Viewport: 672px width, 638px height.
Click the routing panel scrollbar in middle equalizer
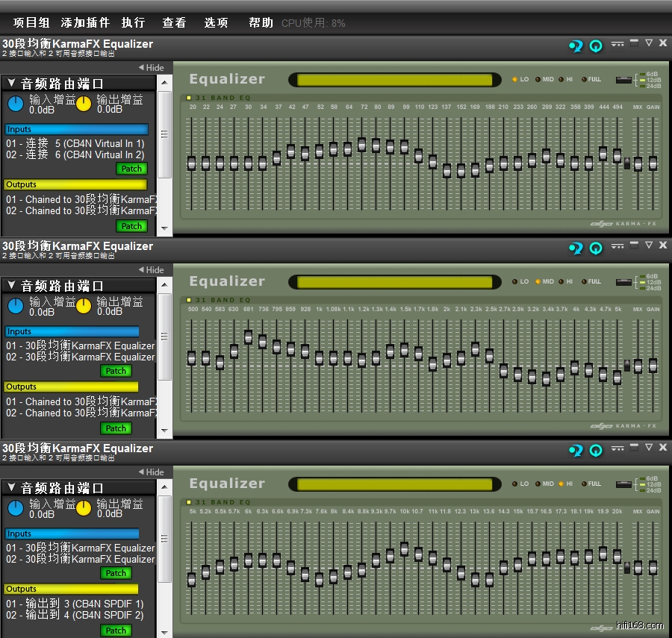click(x=164, y=358)
